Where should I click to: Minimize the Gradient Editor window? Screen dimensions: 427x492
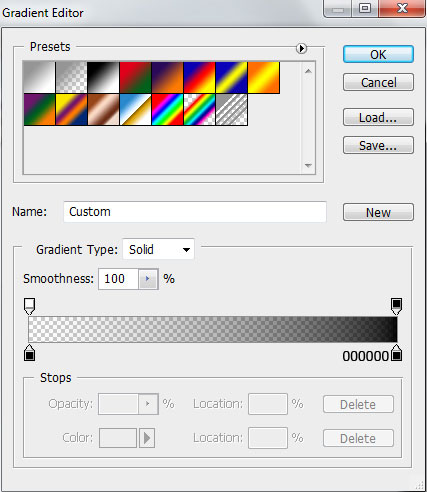tap(338, 8)
